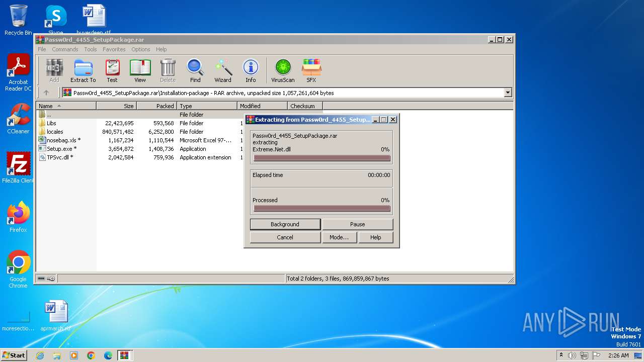
Task: Click the Background button in extraction dialog
Action: click(285, 224)
